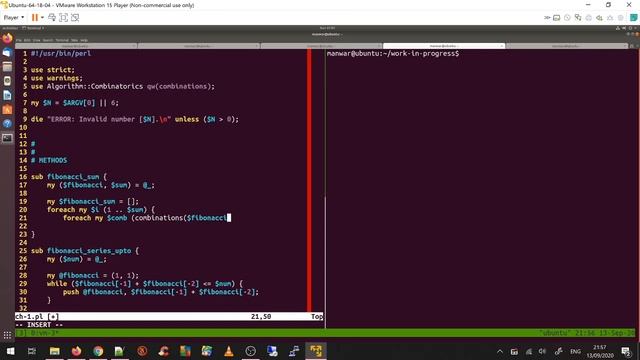
Task: Click 'sub fibonacci_series_upto {' line in the editor
Action: (x=85, y=251)
